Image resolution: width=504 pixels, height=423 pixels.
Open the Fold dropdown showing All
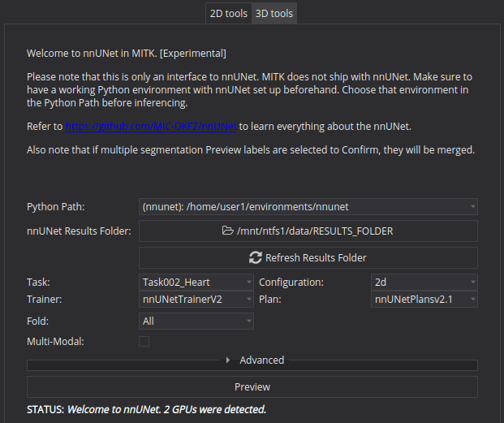tap(196, 322)
